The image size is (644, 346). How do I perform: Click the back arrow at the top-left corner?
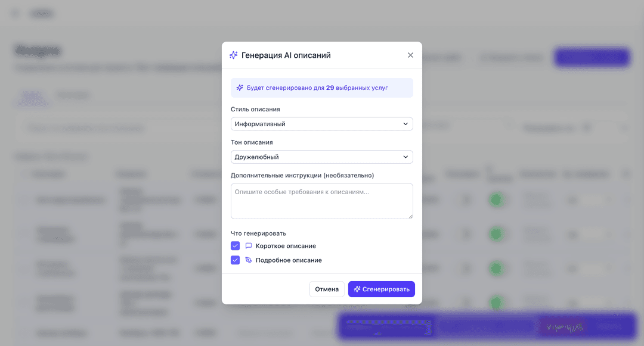click(14, 13)
